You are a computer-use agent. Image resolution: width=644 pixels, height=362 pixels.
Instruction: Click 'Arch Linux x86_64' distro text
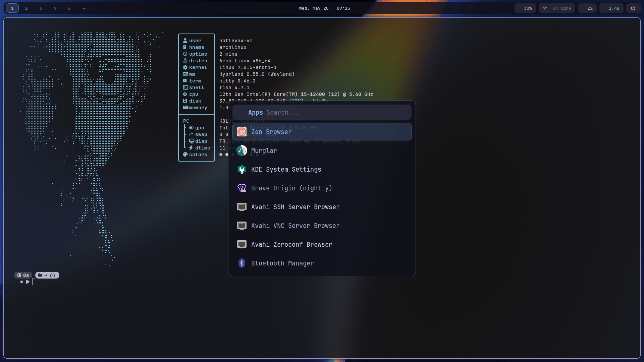tap(245, 61)
